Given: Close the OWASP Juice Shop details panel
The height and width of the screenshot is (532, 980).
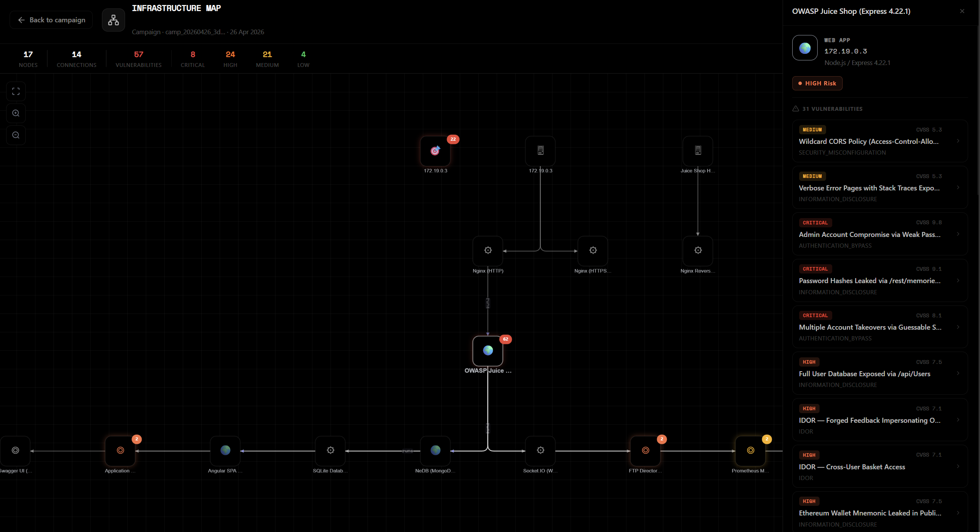Looking at the screenshot, I should tap(962, 11).
